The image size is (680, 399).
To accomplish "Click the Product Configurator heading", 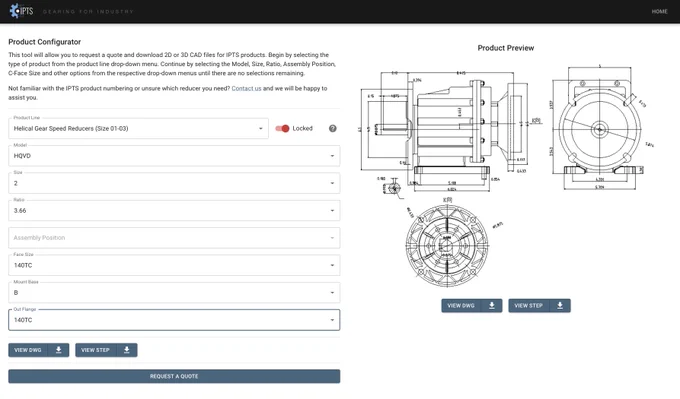I will click(45, 42).
